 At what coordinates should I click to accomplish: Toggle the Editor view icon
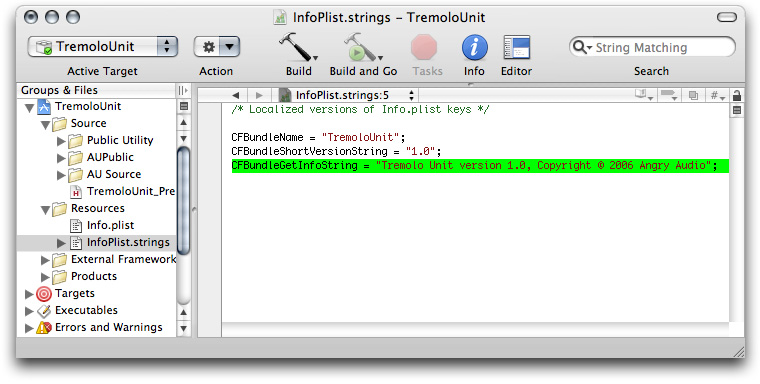point(516,48)
